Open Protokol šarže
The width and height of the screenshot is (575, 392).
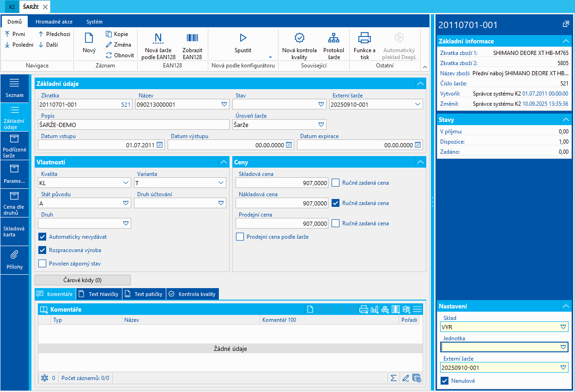pyautogui.click(x=333, y=46)
